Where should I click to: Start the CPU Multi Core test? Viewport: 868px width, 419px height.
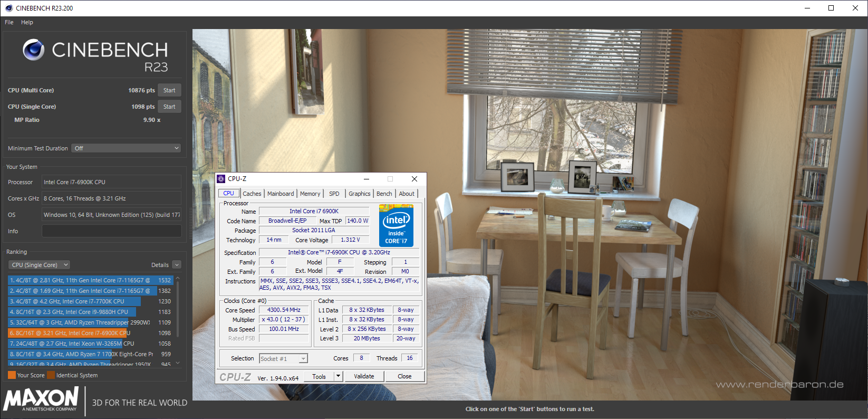tap(169, 90)
